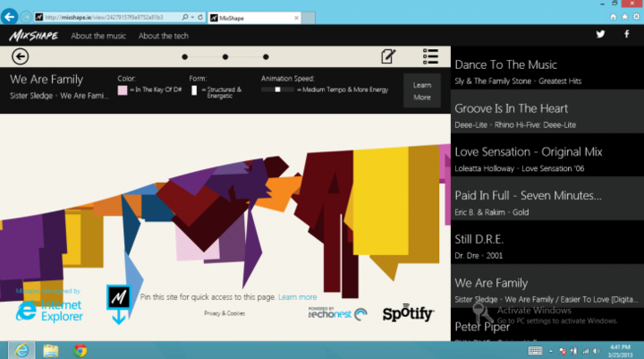The image size is (644, 359).
Task: Click the MixShape logo
Action: 34,36
